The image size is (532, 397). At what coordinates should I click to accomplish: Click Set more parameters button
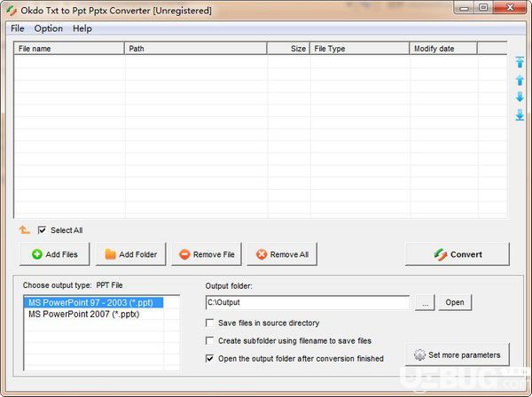pos(458,354)
